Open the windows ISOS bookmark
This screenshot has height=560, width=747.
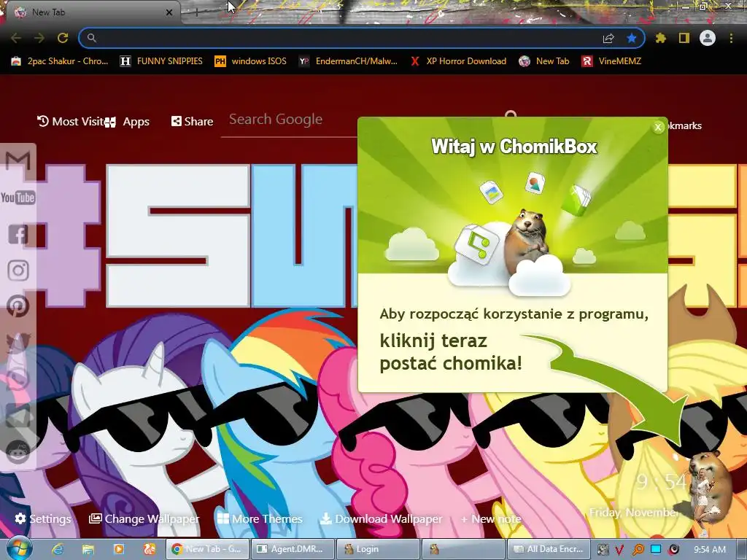click(x=251, y=61)
